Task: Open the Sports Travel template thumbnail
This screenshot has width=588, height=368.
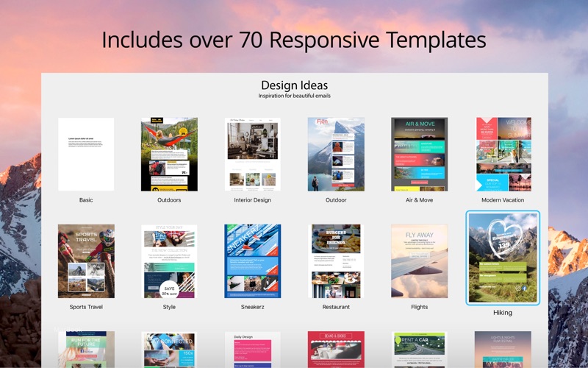Action: coord(86,261)
